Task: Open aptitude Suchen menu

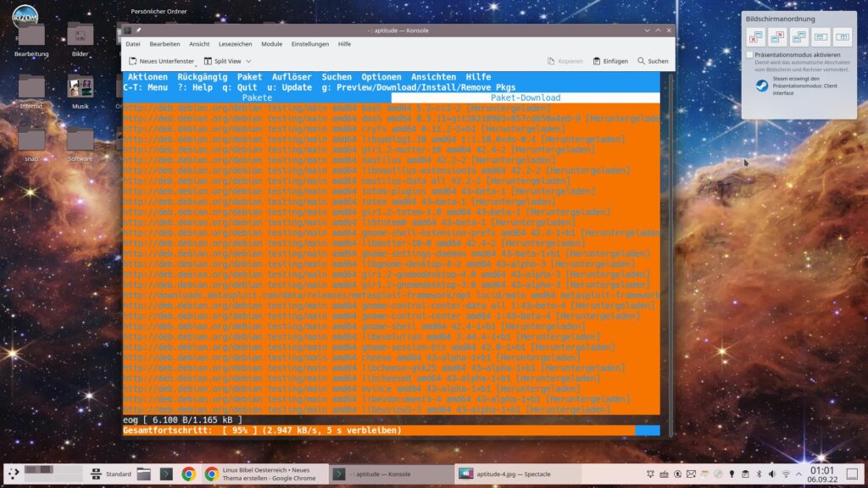Action: pos(337,77)
